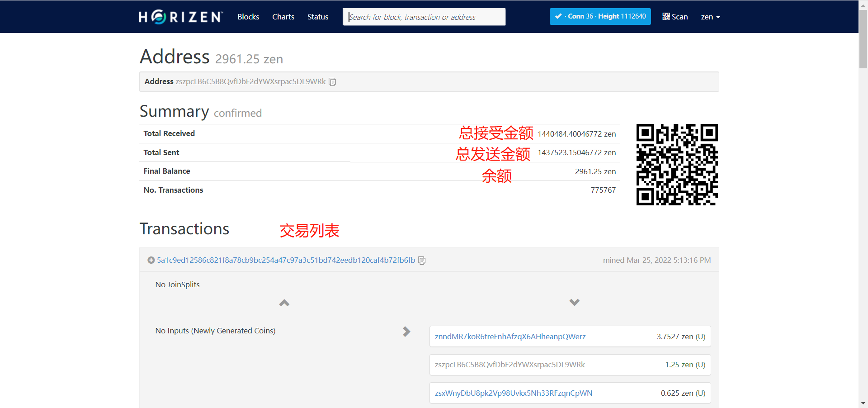Click the QR code Scan icon

coord(666,17)
